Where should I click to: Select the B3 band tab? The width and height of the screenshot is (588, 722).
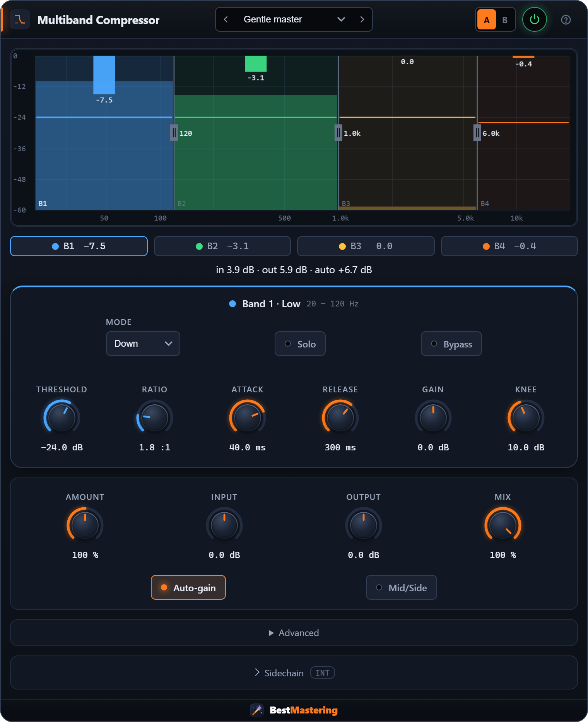pyautogui.click(x=366, y=246)
